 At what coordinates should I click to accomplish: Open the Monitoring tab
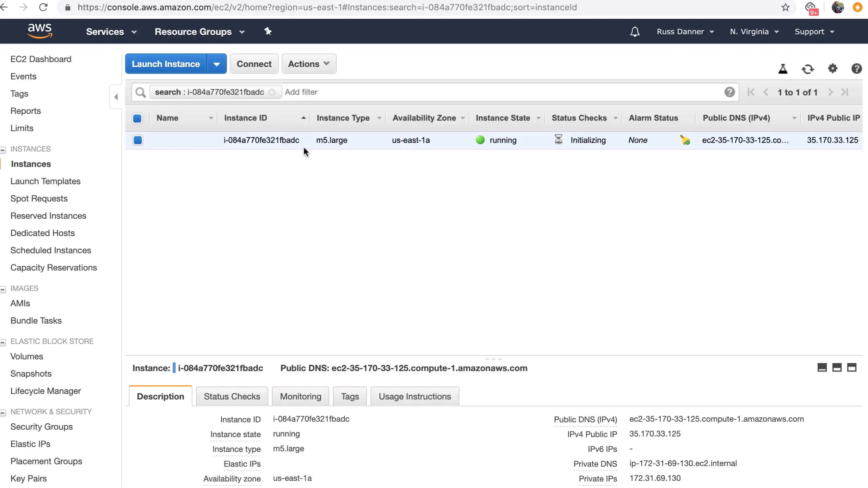[300, 397]
